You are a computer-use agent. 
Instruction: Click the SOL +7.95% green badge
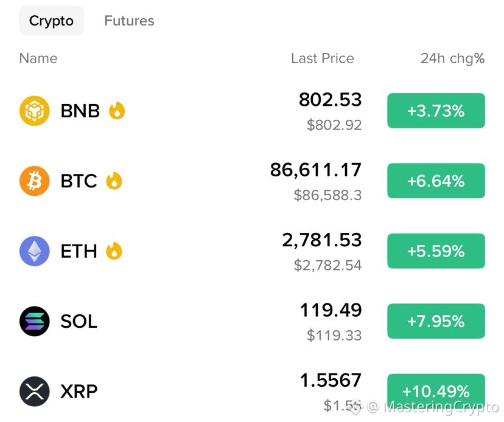tap(436, 321)
